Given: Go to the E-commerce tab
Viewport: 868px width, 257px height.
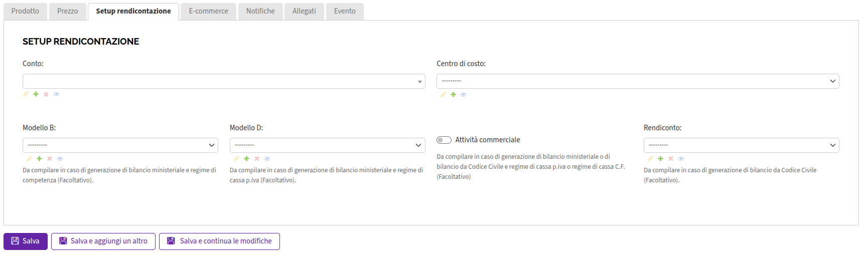Looking at the screenshot, I should tap(208, 12).
